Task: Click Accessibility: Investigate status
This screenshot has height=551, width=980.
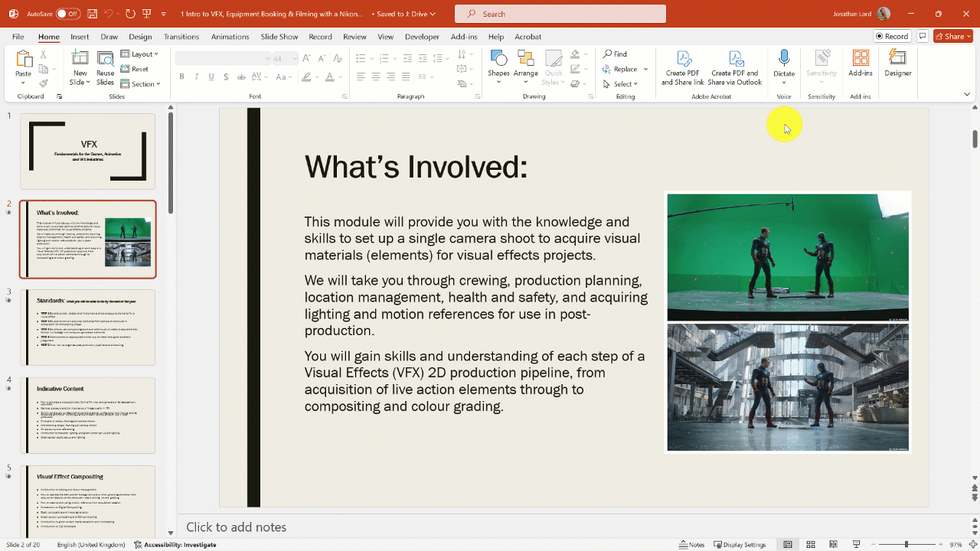Action: coord(175,545)
